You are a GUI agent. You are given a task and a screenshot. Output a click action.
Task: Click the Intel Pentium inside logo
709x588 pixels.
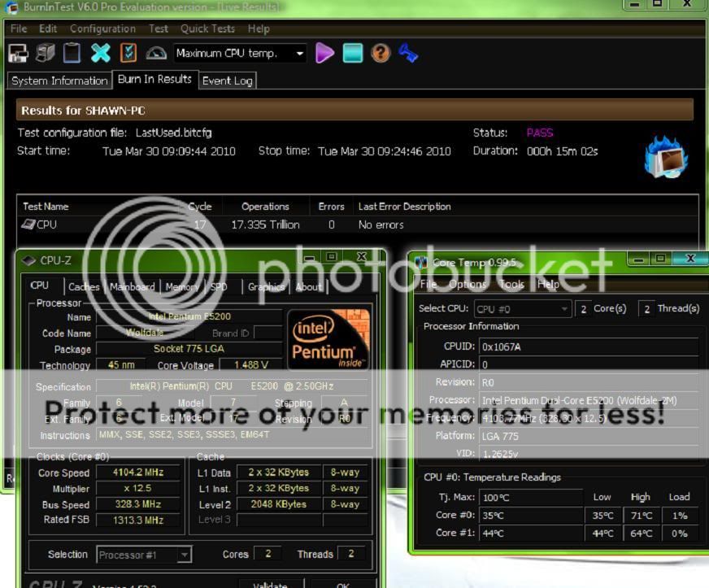(x=328, y=339)
